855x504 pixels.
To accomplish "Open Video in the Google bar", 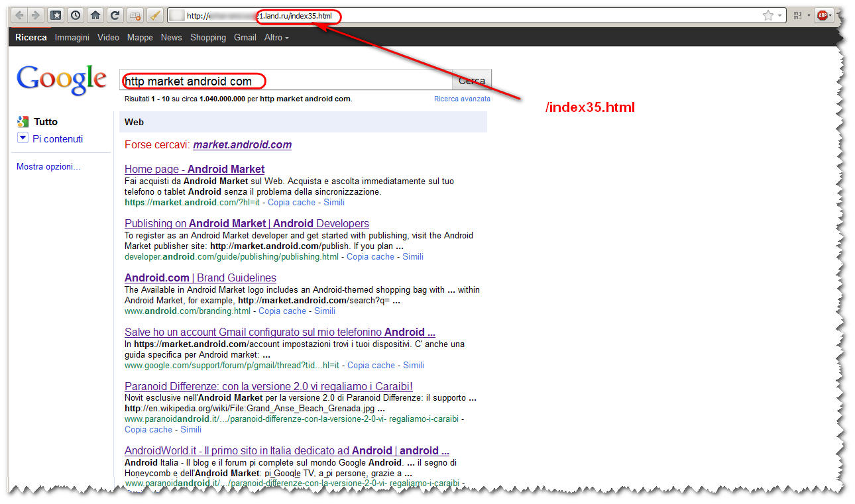I will (108, 38).
